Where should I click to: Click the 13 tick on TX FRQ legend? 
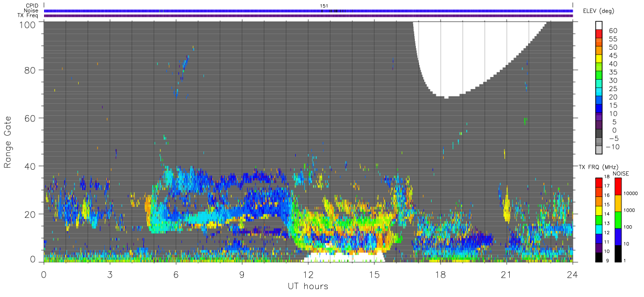tap(607, 224)
